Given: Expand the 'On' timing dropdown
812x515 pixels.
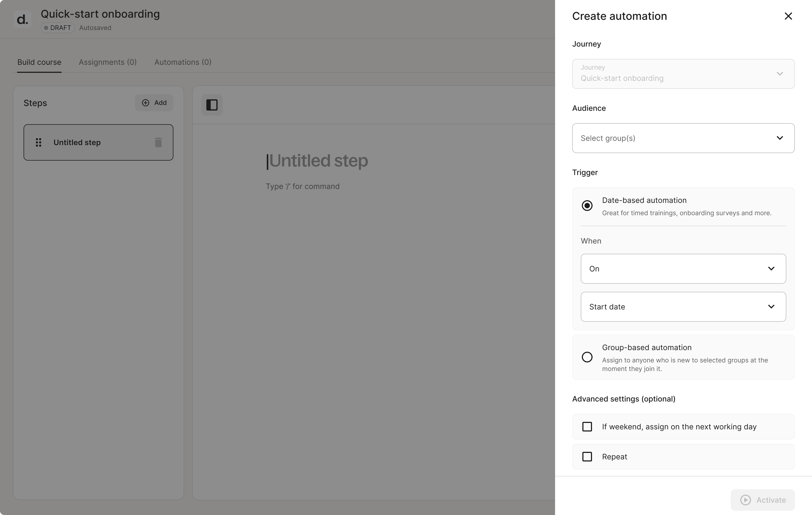Looking at the screenshot, I should [x=683, y=269].
